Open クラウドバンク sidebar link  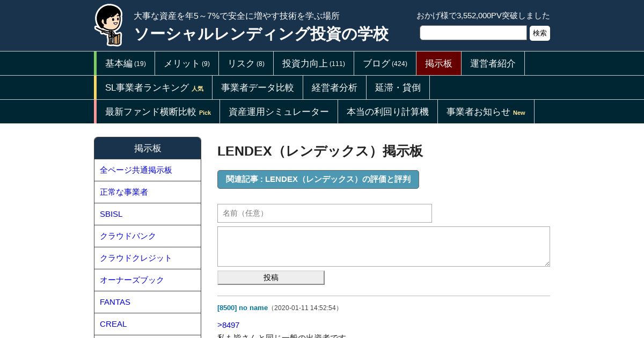click(x=148, y=236)
